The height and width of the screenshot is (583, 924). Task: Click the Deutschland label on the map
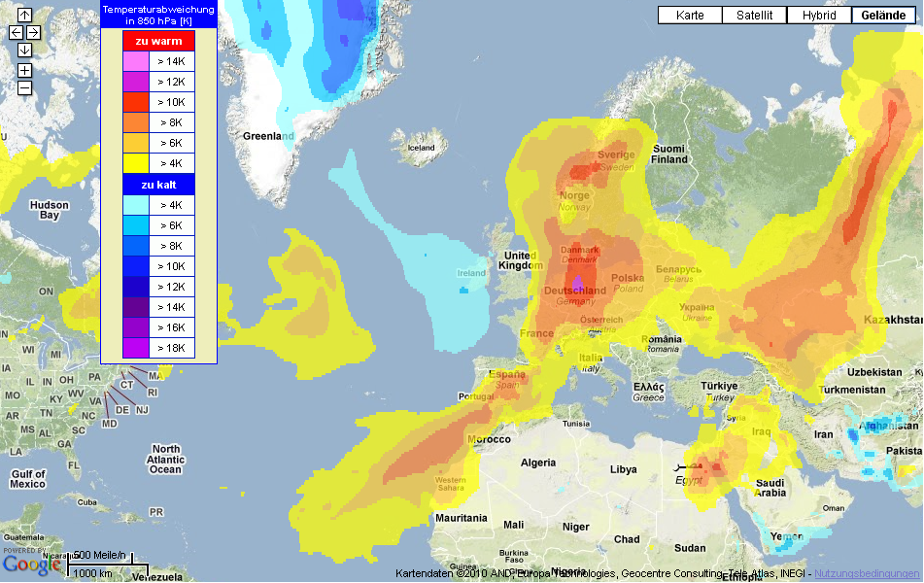574,291
